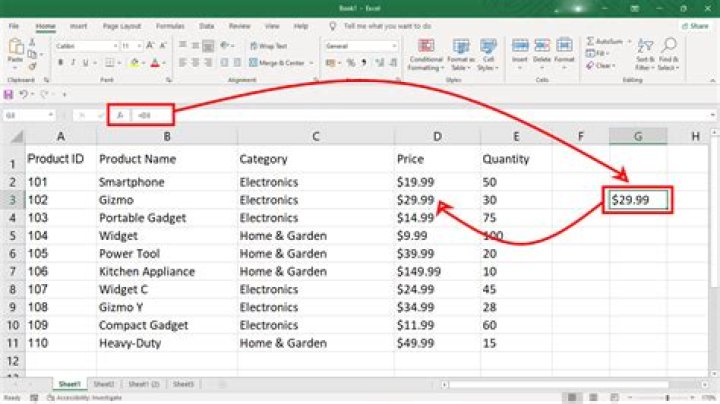Image resolution: width=720 pixels, height=404 pixels.
Task: Click the Share button
Action: (x=695, y=26)
